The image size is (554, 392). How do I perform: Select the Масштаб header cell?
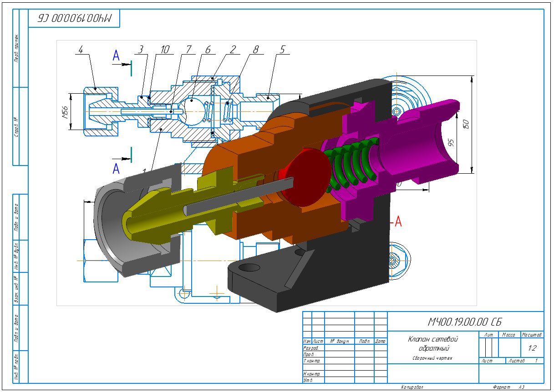click(532, 335)
